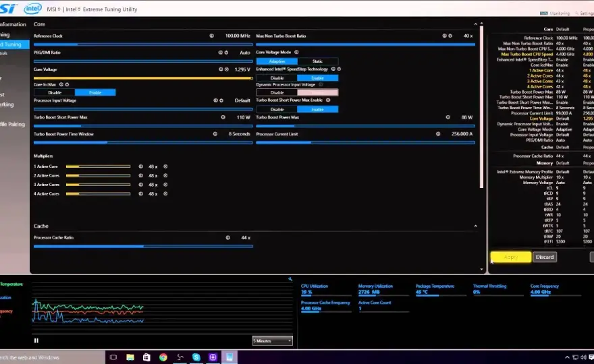Click the info icon for Turbo Boost Short Power Max
The width and height of the screenshot is (594, 364).
point(223,117)
